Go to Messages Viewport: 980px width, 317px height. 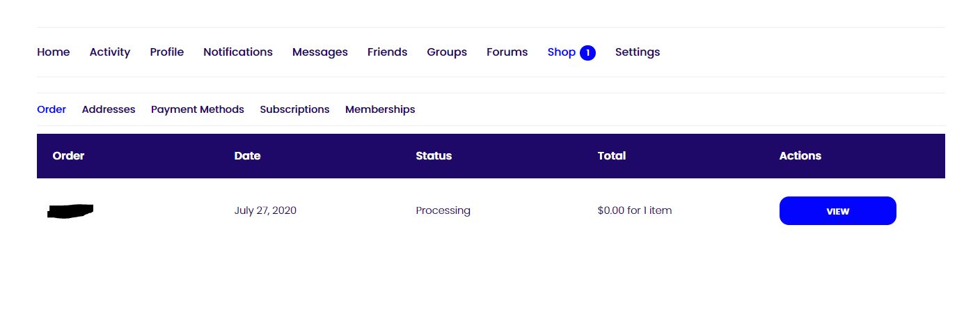(x=320, y=52)
